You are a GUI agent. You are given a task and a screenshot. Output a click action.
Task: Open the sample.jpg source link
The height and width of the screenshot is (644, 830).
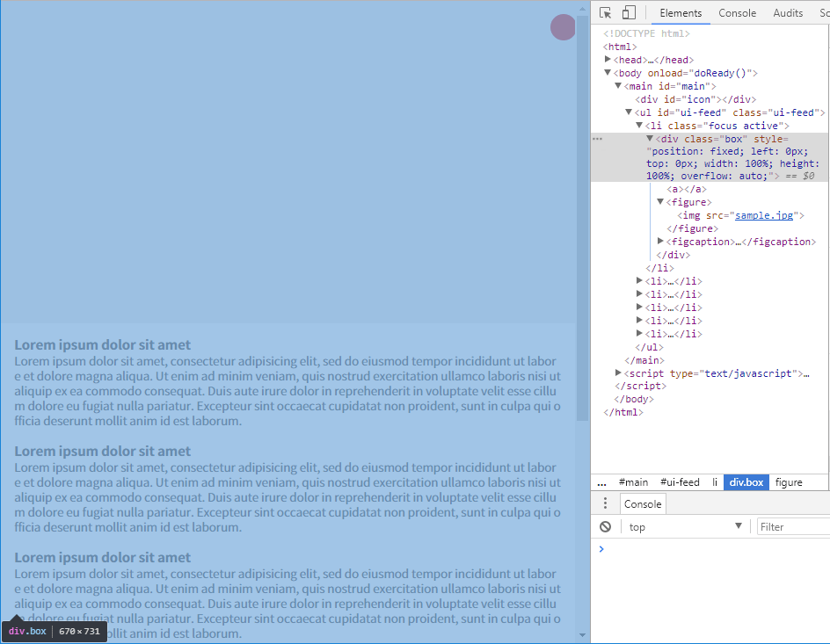(x=764, y=215)
